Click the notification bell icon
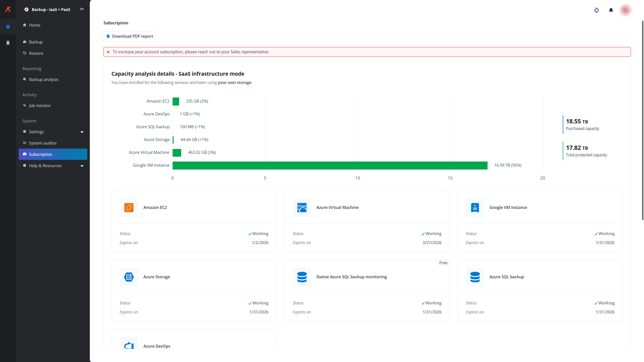Image resolution: width=644 pixels, height=362 pixels. pyautogui.click(x=611, y=10)
